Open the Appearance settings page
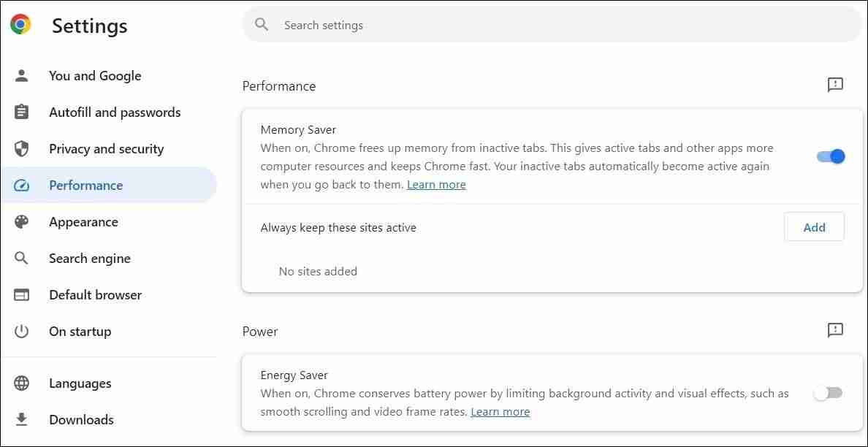This screenshot has height=447, width=868. (83, 221)
